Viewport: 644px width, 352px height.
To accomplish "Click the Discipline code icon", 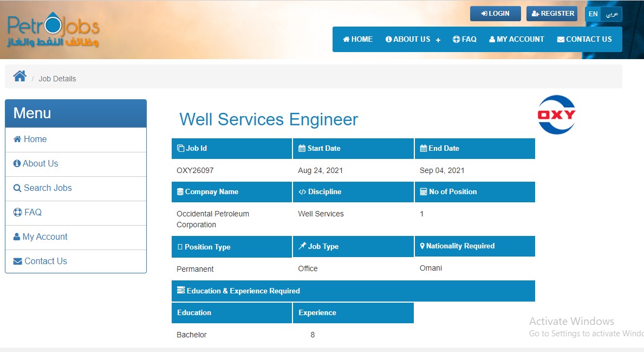I will tap(302, 192).
